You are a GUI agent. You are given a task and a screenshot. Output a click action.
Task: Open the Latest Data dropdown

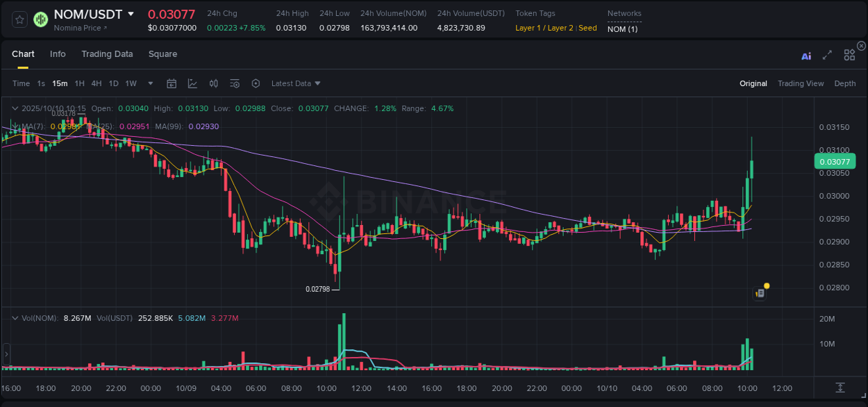[x=294, y=83]
